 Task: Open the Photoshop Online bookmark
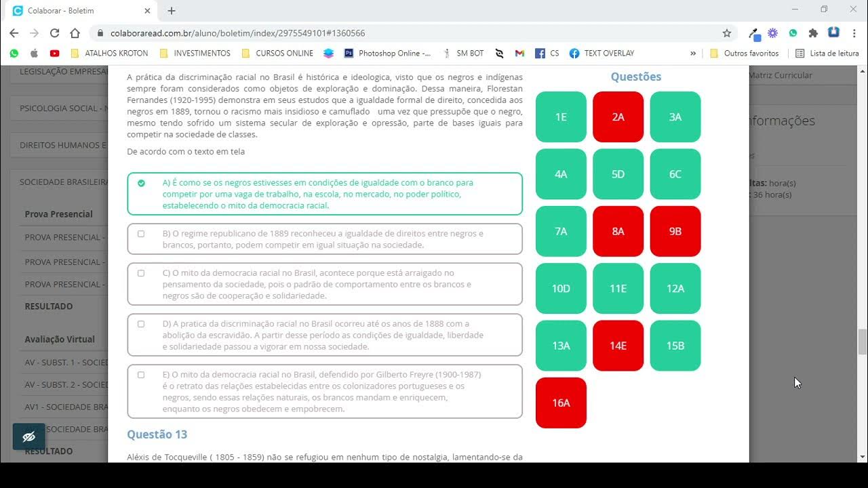click(x=387, y=53)
